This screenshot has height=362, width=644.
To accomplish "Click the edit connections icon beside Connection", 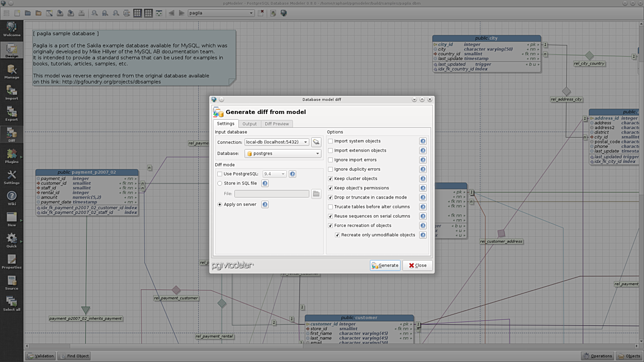I will point(316,142).
